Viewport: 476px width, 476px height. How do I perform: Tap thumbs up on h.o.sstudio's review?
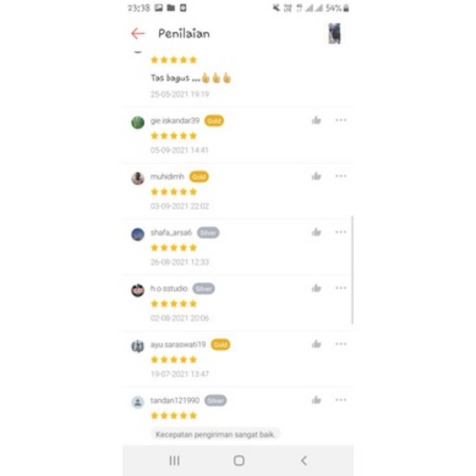click(x=317, y=288)
